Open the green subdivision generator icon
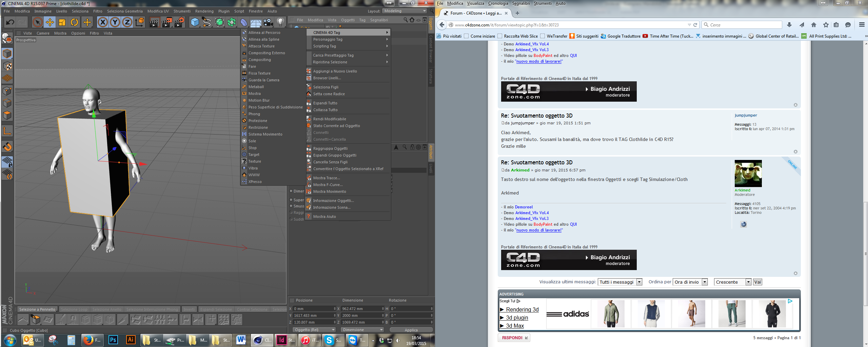 [219, 22]
